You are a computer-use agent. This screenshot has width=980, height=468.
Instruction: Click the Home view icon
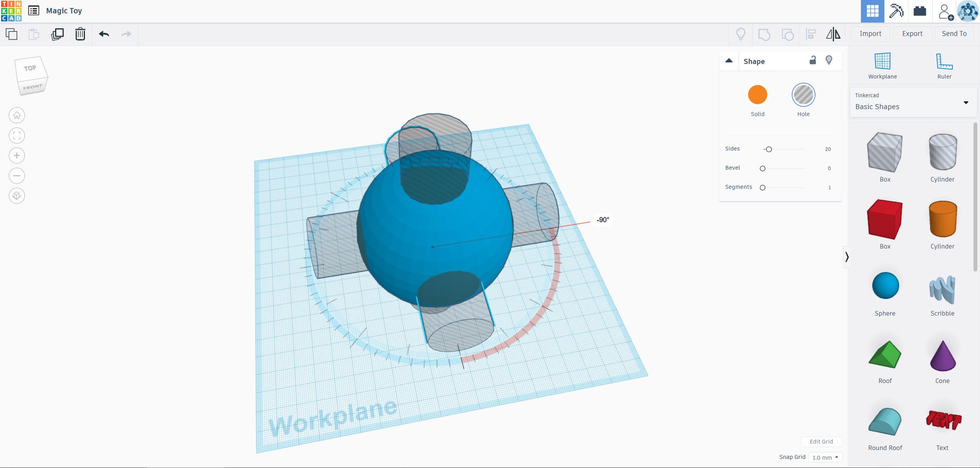click(17, 116)
